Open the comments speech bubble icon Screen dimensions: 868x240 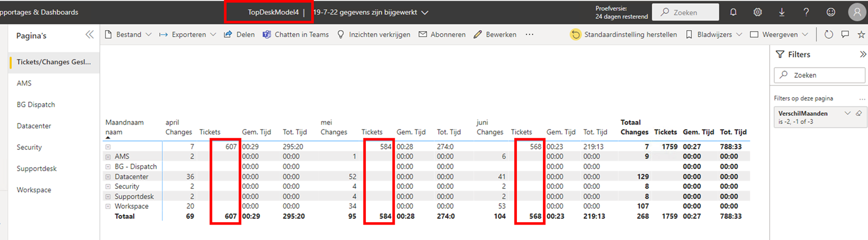pos(845,34)
